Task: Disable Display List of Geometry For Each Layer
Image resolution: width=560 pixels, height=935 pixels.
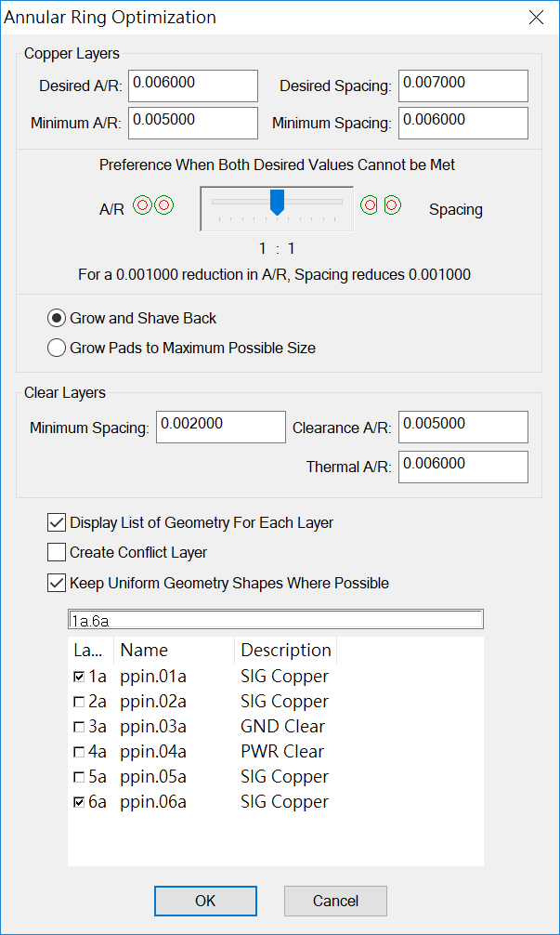Action: coord(57,523)
